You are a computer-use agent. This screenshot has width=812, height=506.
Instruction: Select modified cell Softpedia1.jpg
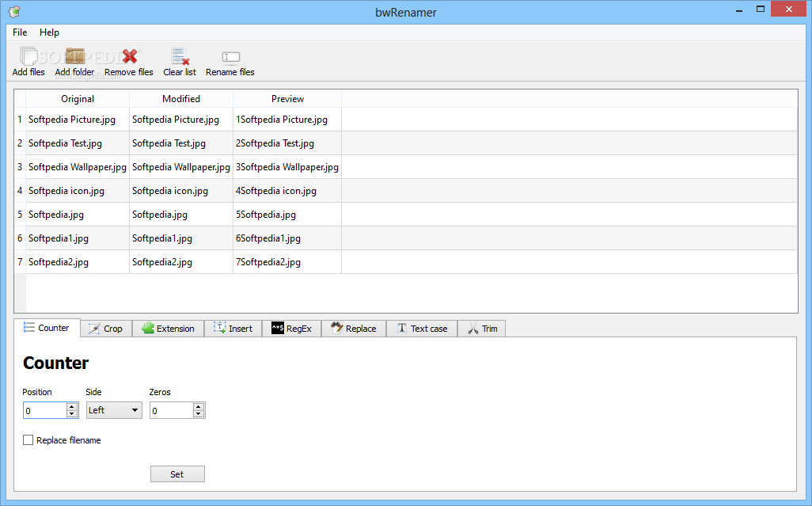(x=181, y=238)
